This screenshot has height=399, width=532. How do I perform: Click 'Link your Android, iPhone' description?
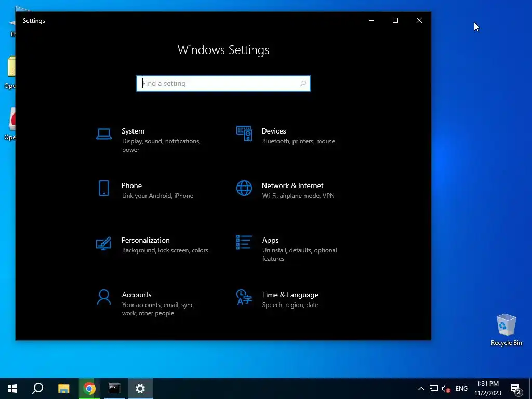click(x=157, y=196)
